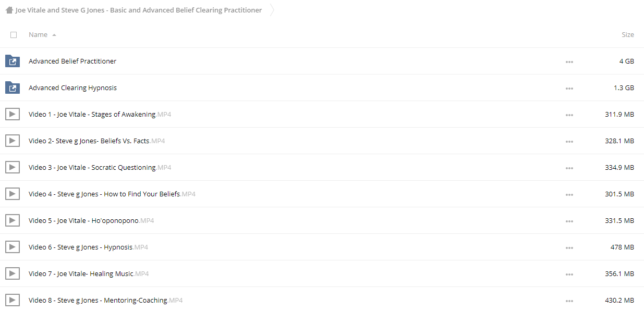Click the video icon for Video 1 Stages of Awakening
Screen dimensions: 644x312
click(x=13, y=115)
